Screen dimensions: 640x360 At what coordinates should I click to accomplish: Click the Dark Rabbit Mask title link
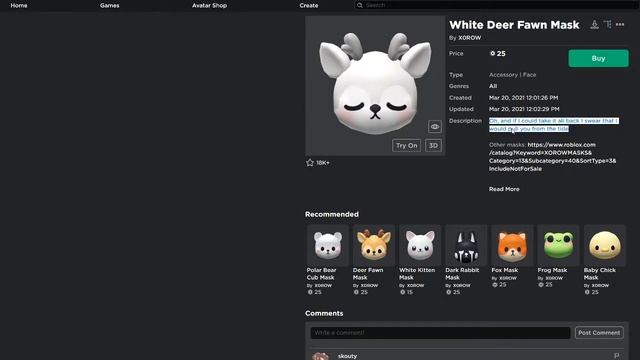462,273
